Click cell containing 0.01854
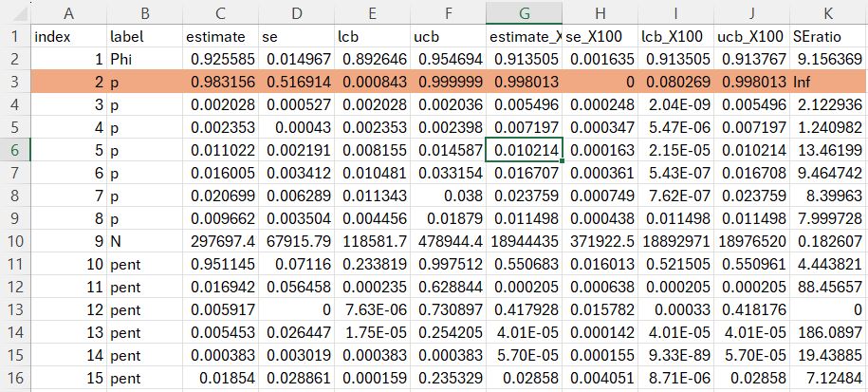 pyautogui.click(x=221, y=378)
